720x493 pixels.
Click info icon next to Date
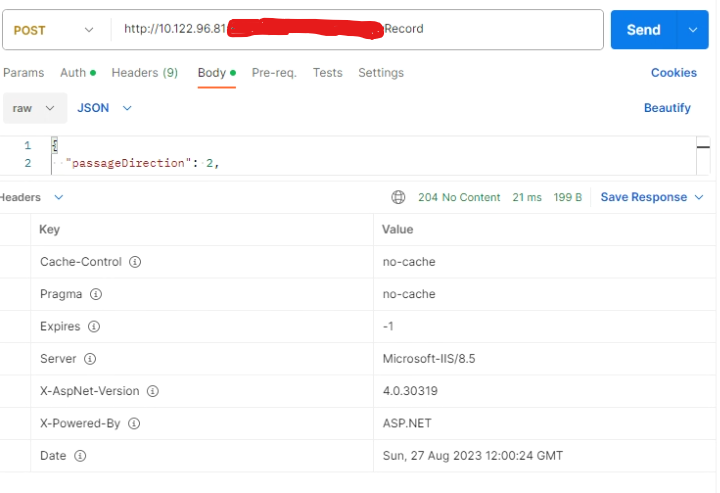point(80,456)
